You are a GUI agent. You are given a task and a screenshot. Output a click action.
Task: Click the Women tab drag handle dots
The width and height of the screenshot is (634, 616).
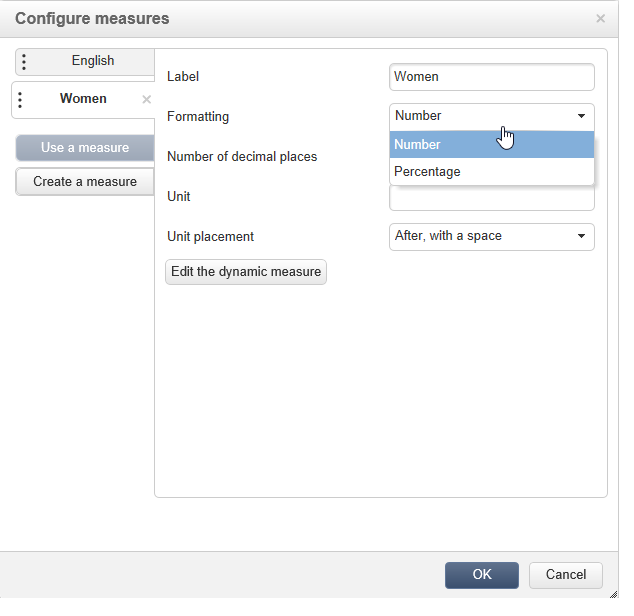pos(20,100)
